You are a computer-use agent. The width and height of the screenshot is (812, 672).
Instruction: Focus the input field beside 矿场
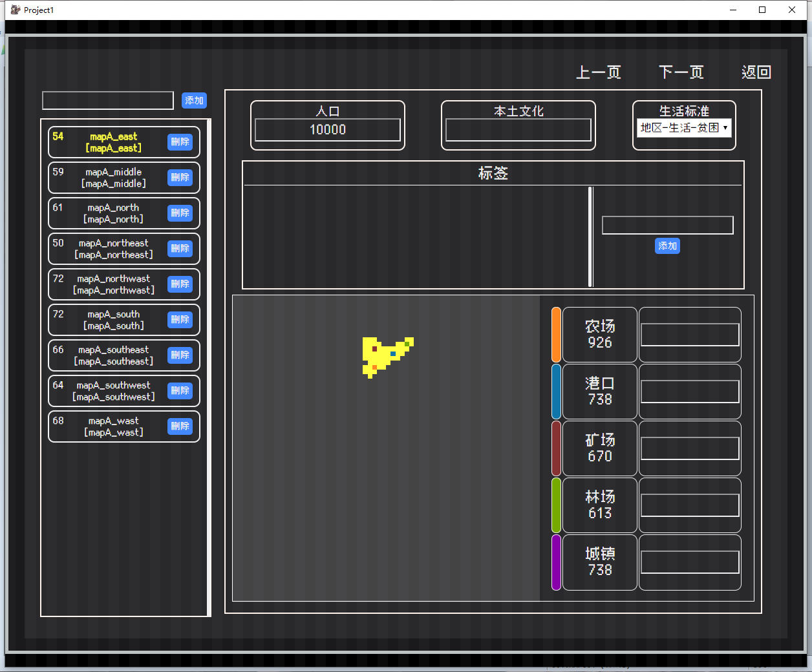click(x=690, y=448)
